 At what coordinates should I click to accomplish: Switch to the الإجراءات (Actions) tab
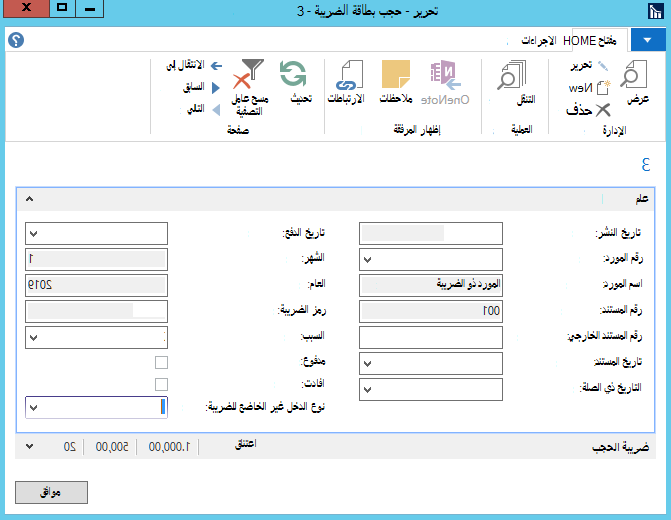pyautogui.click(x=538, y=41)
